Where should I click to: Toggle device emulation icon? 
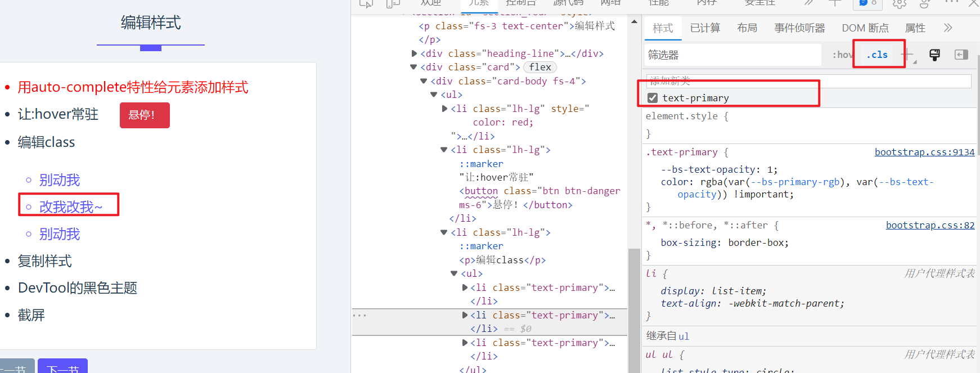click(393, 3)
